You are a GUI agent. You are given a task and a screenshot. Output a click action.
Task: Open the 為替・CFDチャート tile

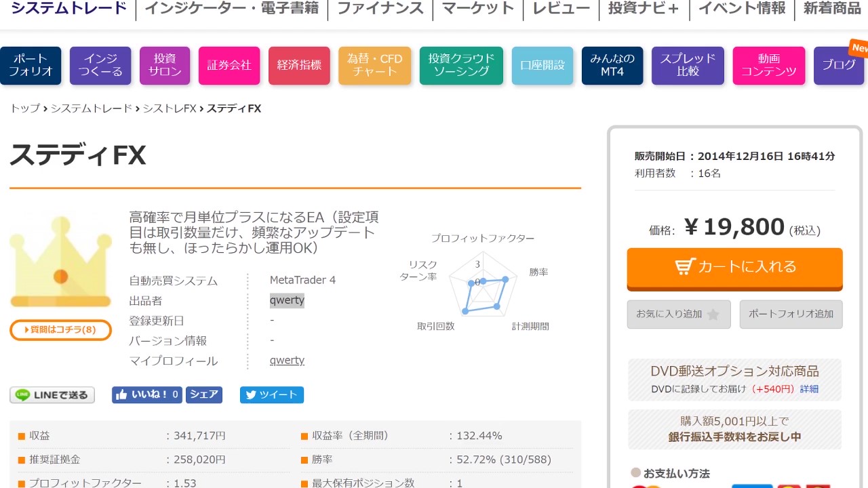(374, 66)
